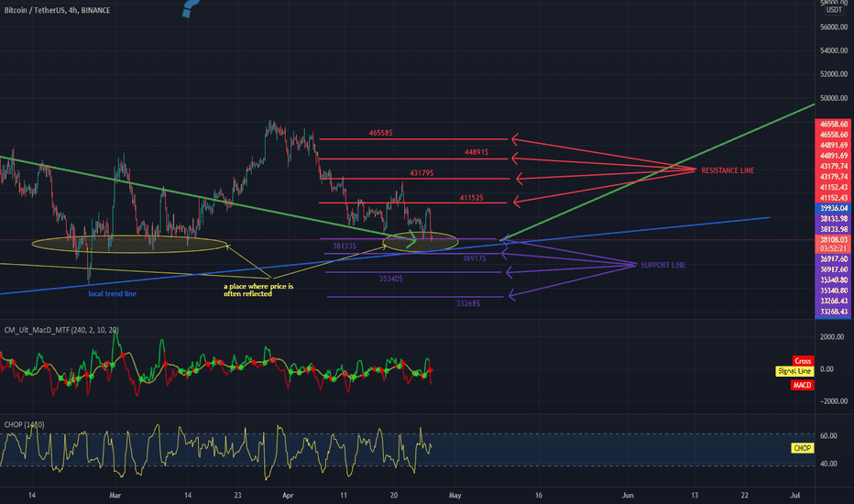
Task: Click the May date on time axis
Action: click(454, 495)
